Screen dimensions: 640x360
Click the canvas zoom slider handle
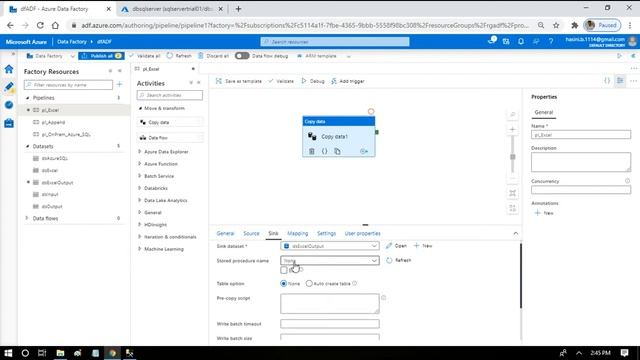pos(513,157)
